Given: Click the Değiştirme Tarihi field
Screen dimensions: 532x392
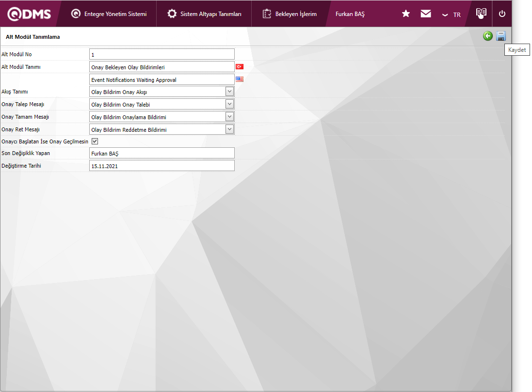Looking at the screenshot, I should click(162, 166).
